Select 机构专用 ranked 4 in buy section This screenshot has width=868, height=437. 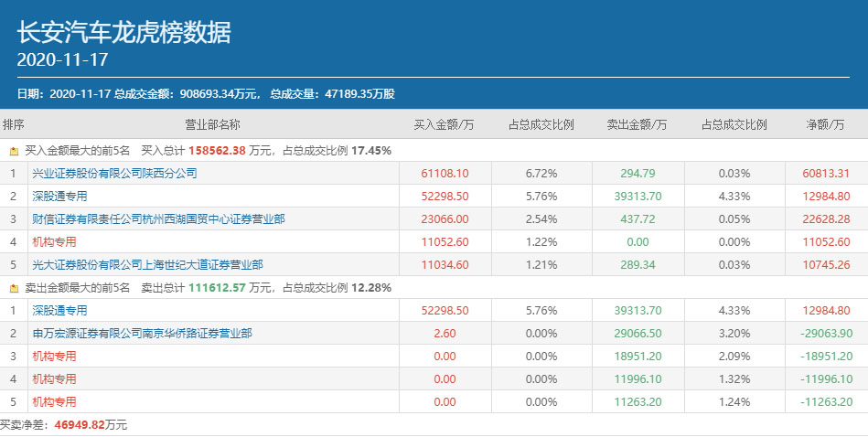54,241
